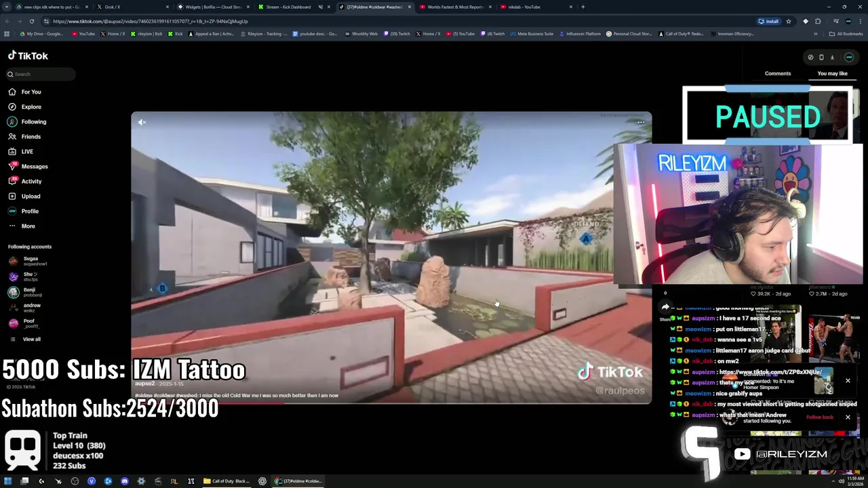Switch to Grok / X browser tab

coord(132,7)
